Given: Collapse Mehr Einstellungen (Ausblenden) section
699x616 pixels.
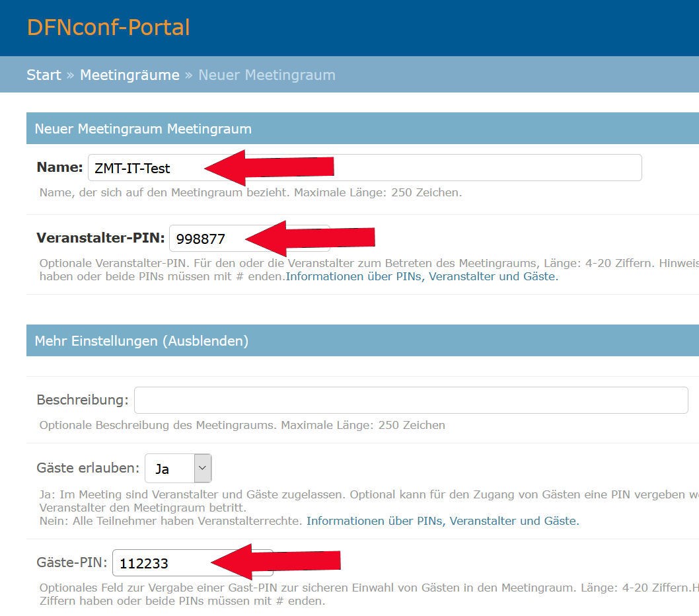Looking at the screenshot, I should coord(141,341).
